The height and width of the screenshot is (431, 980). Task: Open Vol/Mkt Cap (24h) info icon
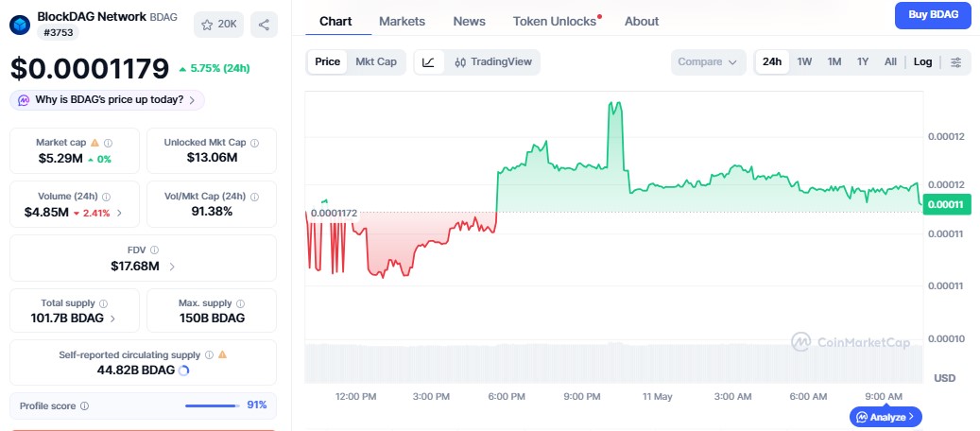pos(254,197)
